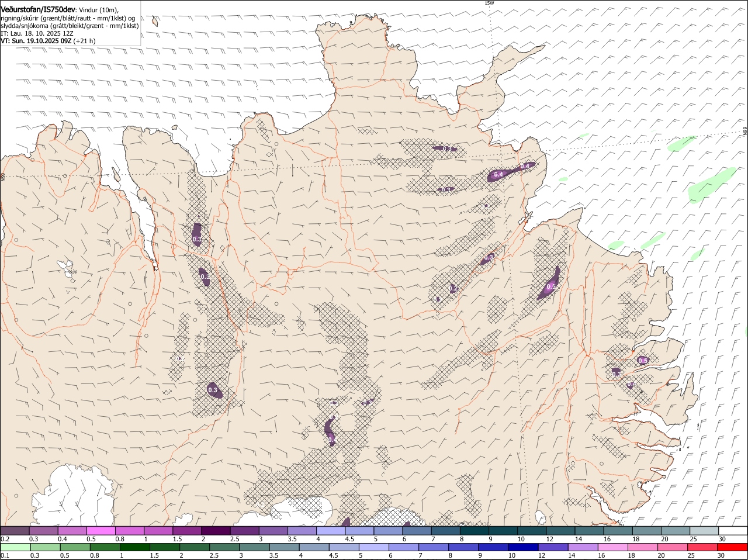748x560 pixels.
Task: Click the initial time line 'IT: Lau. 18. 10. 2025 12Z'
Action: pyautogui.click(x=37, y=33)
